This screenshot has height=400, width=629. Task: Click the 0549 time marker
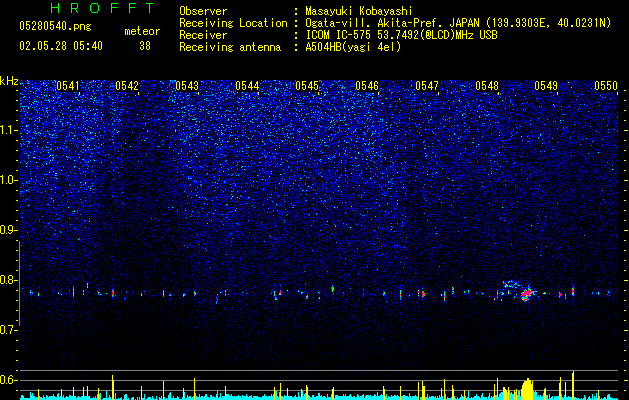tap(546, 86)
